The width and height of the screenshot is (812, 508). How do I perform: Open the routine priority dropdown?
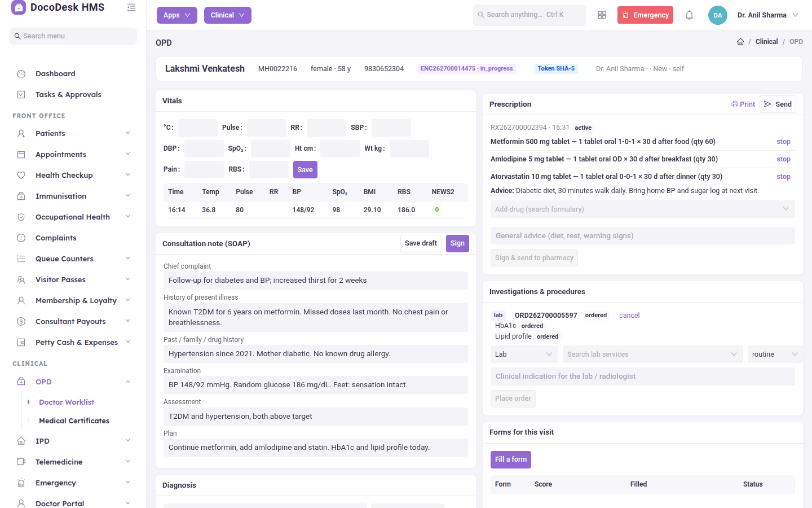(775, 354)
